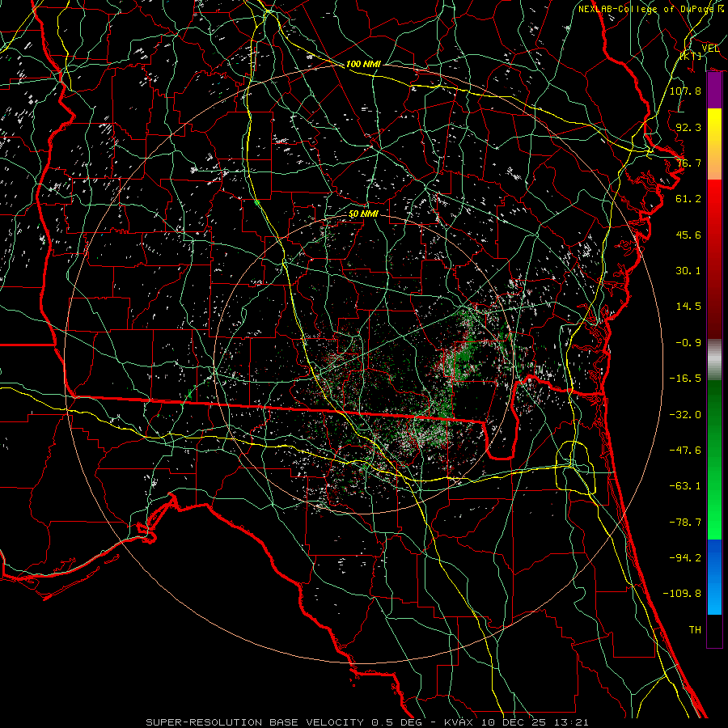
Task: Click the 13:21 timestamp in the caption
Action: [x=573, y=722]
